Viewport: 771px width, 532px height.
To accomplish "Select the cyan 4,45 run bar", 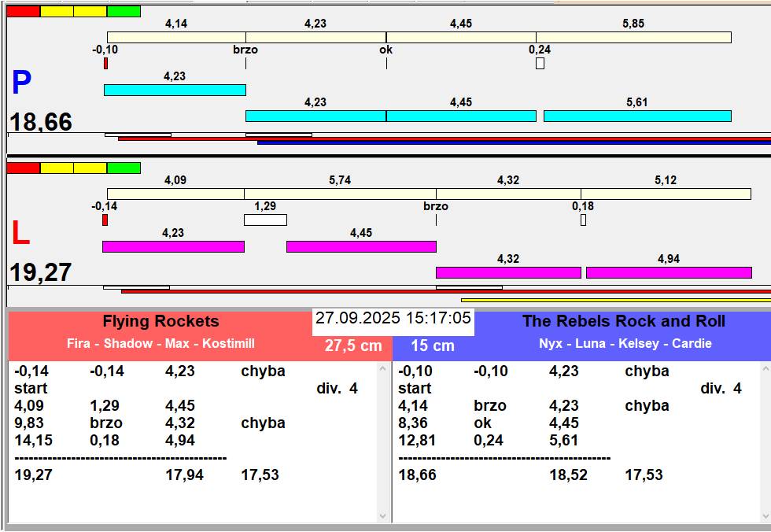I will pos(461,116).
